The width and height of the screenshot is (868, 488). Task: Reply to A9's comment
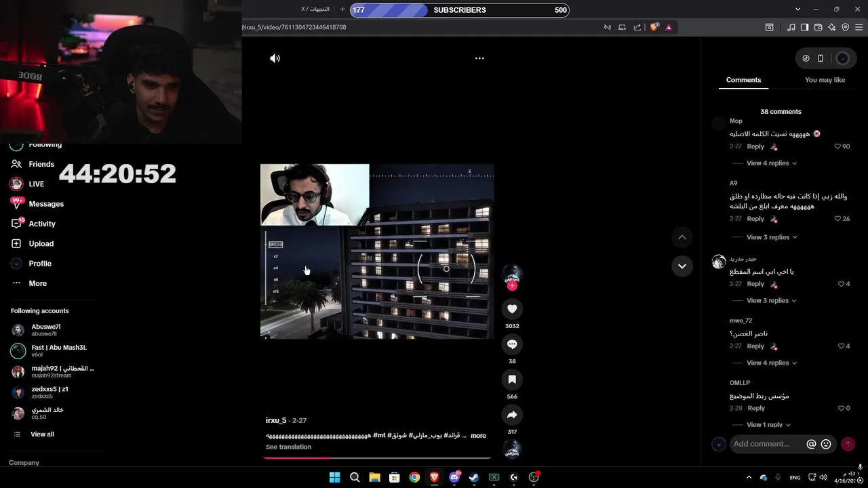pyautogui.click(x=755, y=219)
